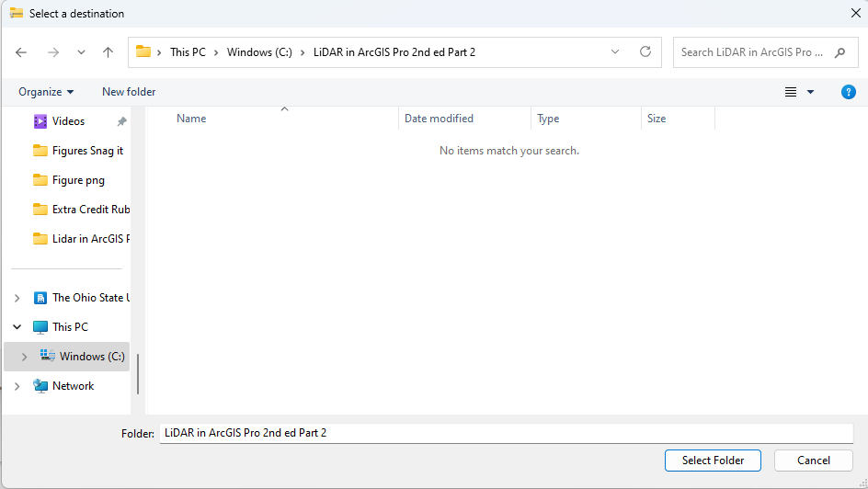
Task: Open the Help question mark icon
Action: [848, 92]
